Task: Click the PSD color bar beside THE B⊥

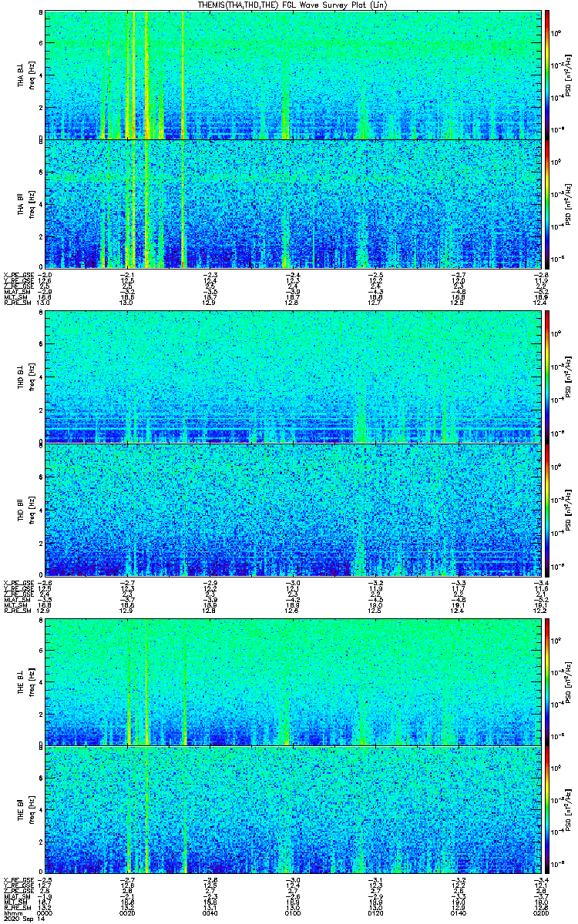Action: tap(547, 681)
